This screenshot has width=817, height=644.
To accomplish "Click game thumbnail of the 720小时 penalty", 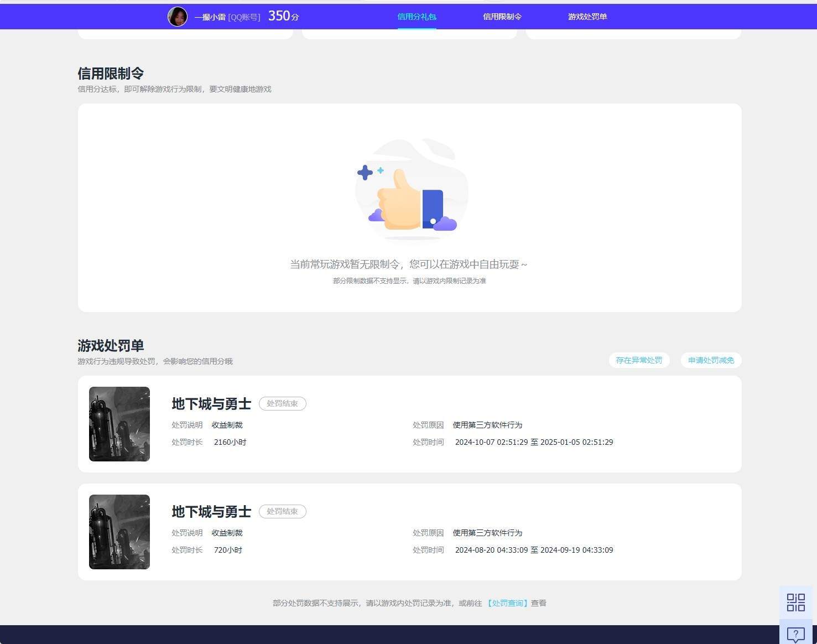I will point(119,532).
